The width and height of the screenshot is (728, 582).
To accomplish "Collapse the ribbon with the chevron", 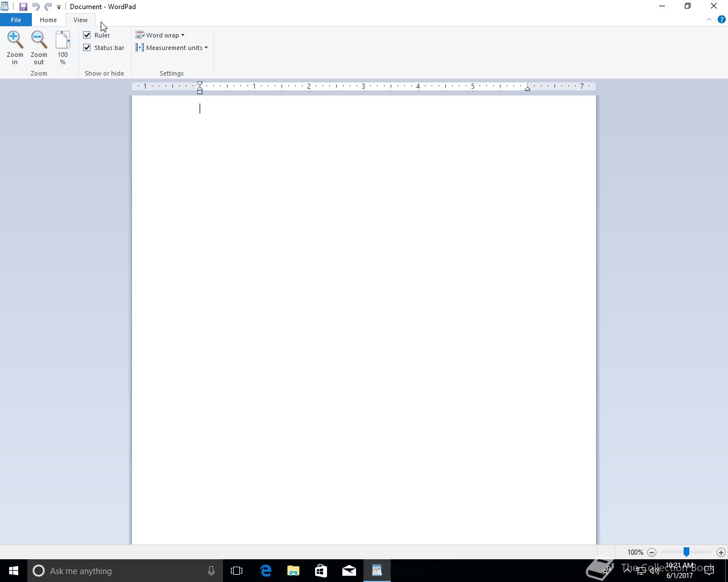I will point(709,19).
